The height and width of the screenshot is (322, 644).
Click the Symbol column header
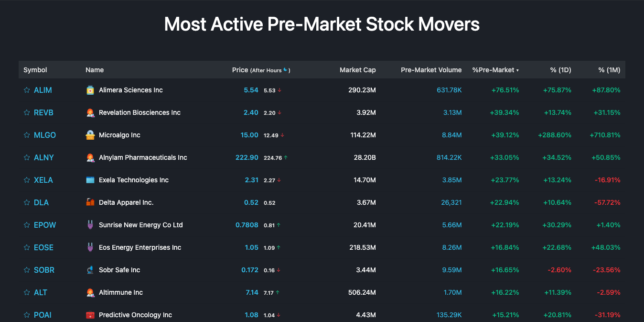pyautogui.click(x=35, y=70)
